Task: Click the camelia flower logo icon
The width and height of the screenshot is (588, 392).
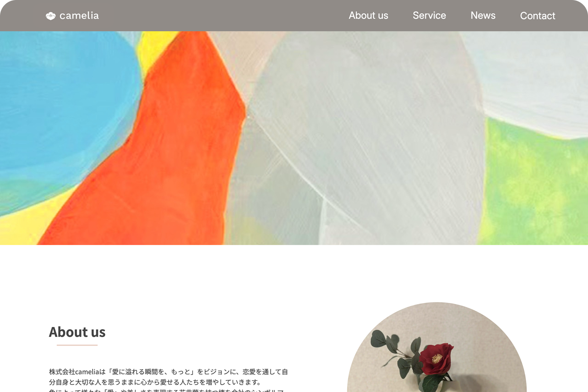Action: [51, 16]
